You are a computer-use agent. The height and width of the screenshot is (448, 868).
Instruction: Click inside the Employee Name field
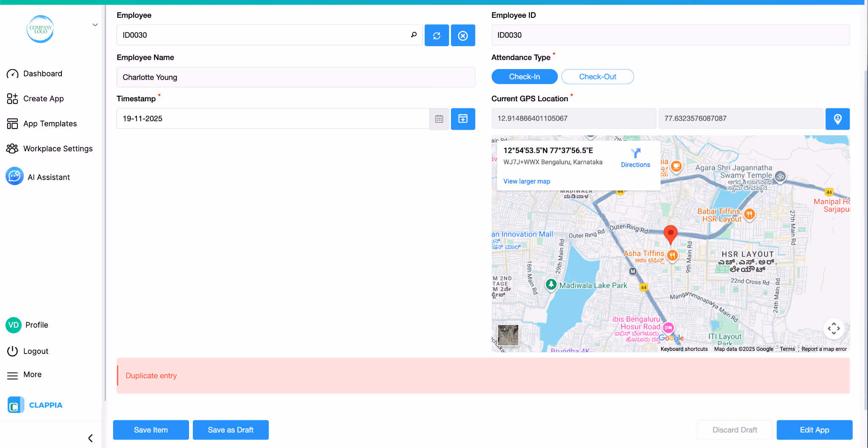[295, 77]
